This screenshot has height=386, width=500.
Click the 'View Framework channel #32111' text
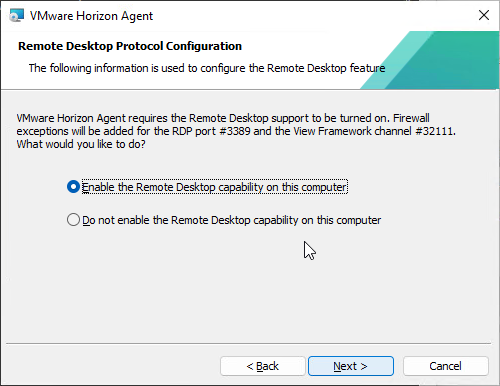pyautogui.click(x=373, y=131)
